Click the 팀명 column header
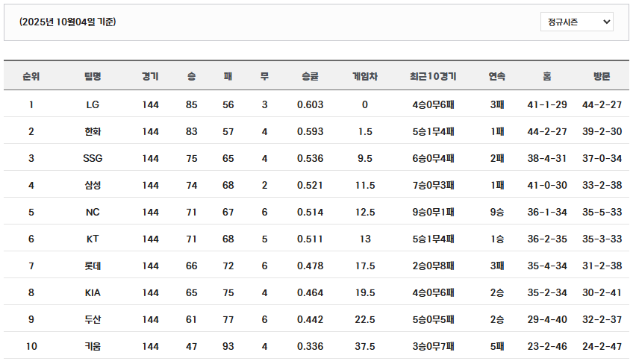The image size is (636, 364). point(93,76)
